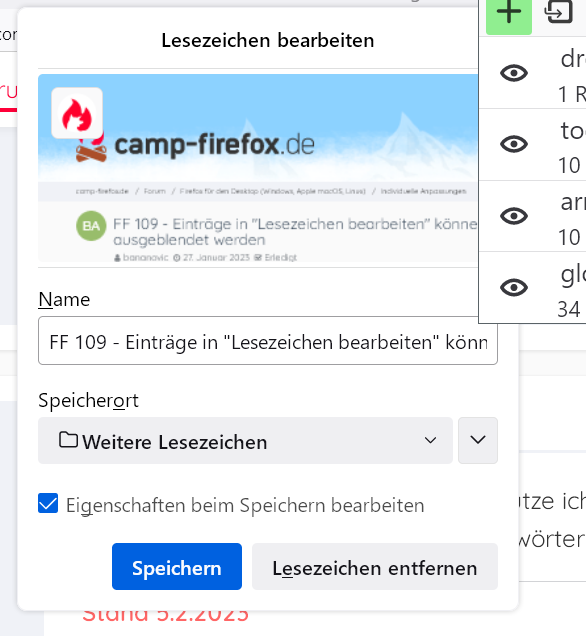Screen dimensions: 586x636
Task: Toggle the eye icon for the "gl" entry
Action: coord(514,287)
